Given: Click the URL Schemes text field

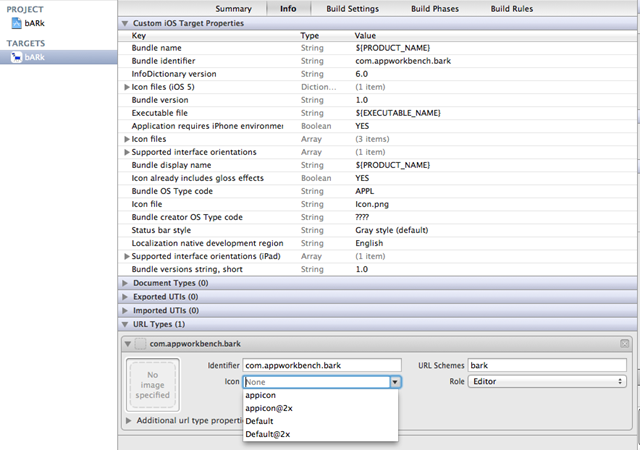Looking at the screenshot, I should (548, 365).
